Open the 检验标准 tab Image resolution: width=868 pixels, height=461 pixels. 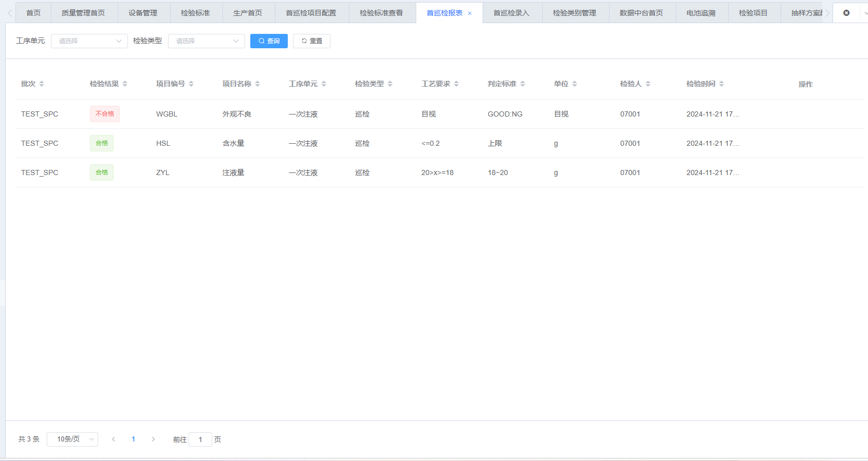click(195, 13)
